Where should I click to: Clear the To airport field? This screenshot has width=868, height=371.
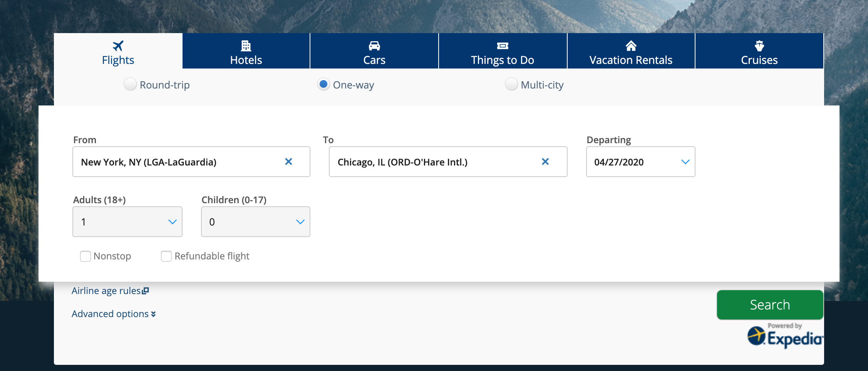(545, 162)
